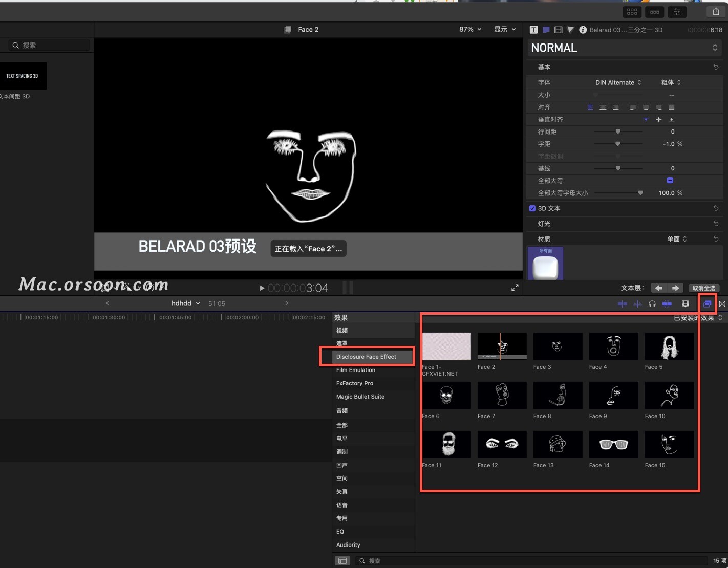Toggle audio skimming in the timeline
728x568 pixels.
click(x=637, y=304)
